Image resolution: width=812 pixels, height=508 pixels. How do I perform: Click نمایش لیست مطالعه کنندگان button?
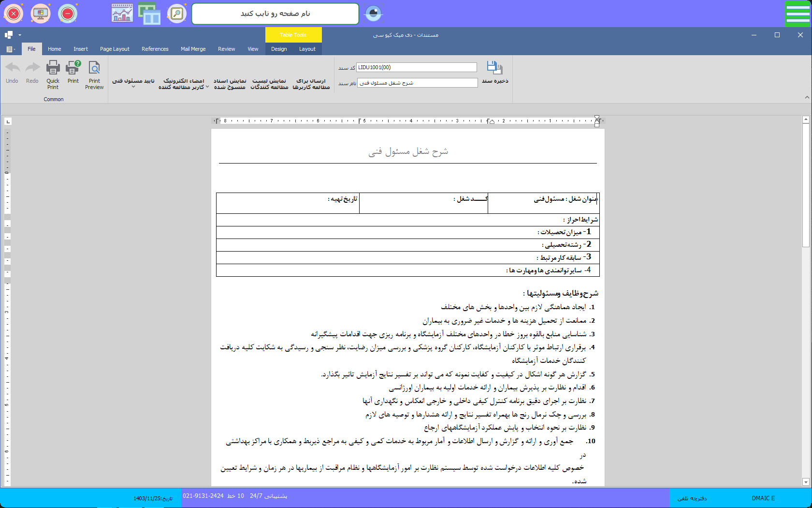pyautogui.click(x=269, y=84)
